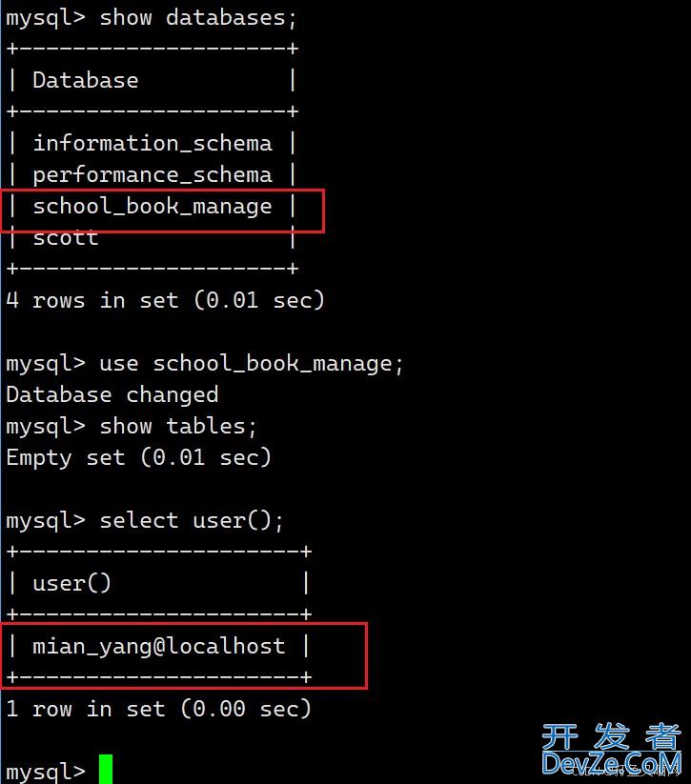Click the highlighted school_book_manage table row
The height and width of the screenshot is (784, 691).
[152, 207]
